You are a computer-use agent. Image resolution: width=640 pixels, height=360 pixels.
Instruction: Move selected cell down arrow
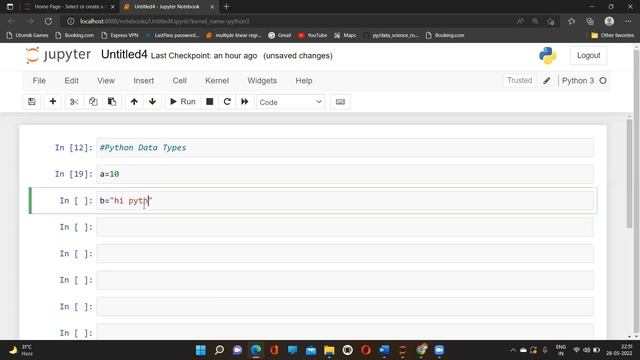(x=152, y=102)
